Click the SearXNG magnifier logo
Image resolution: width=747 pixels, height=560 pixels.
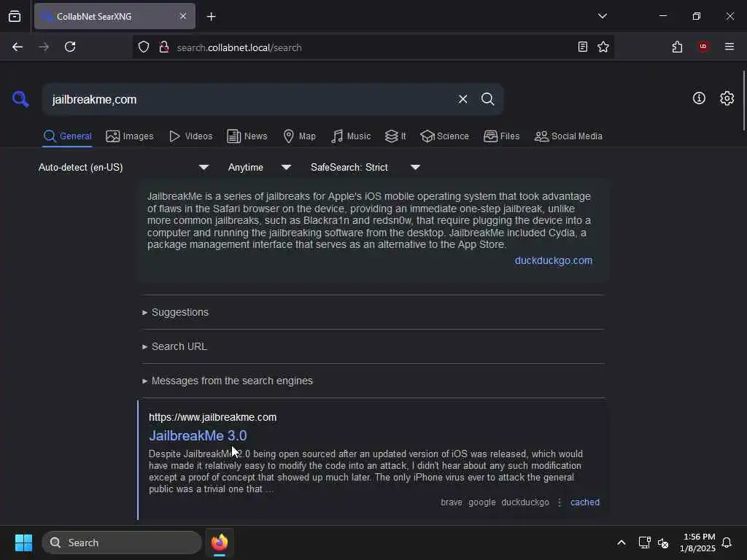(x=20, y=99)
